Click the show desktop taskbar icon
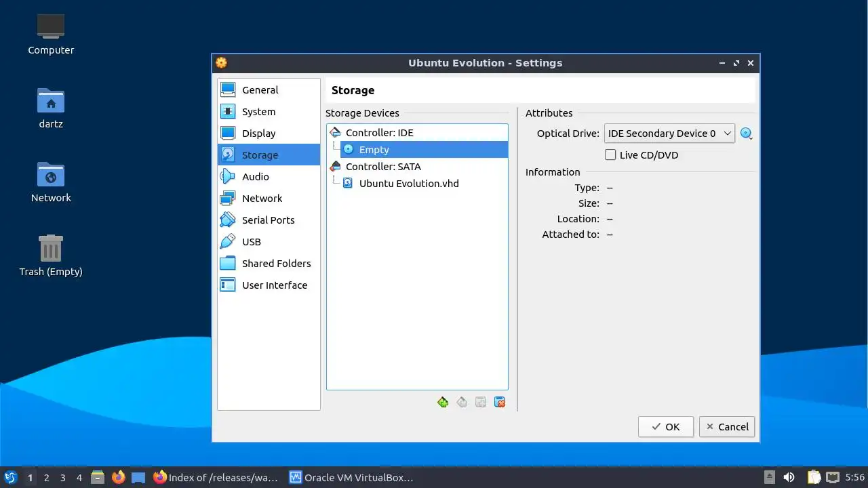868x488 pixels. [x=138, y=478]
